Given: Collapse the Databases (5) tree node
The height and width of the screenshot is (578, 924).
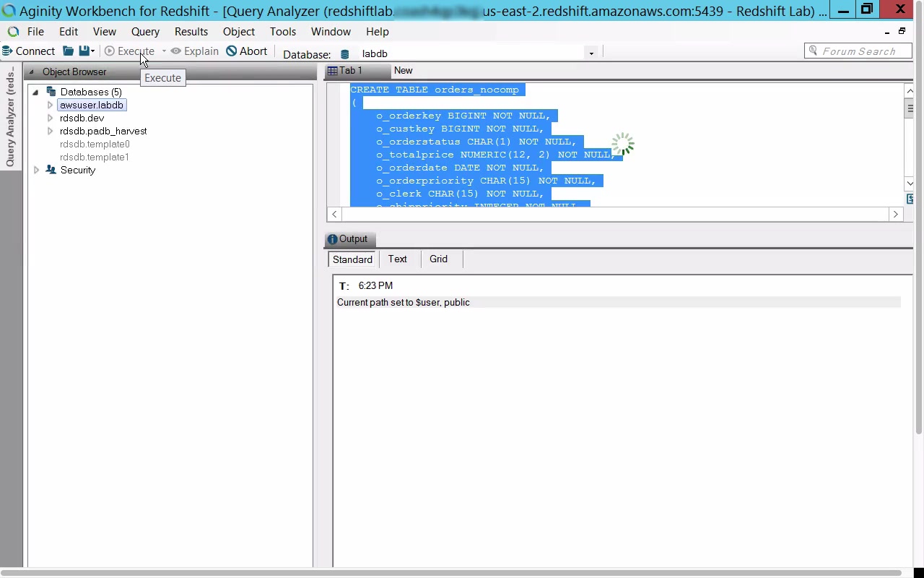Looking at the screenshot, I should tap(35, 92).
